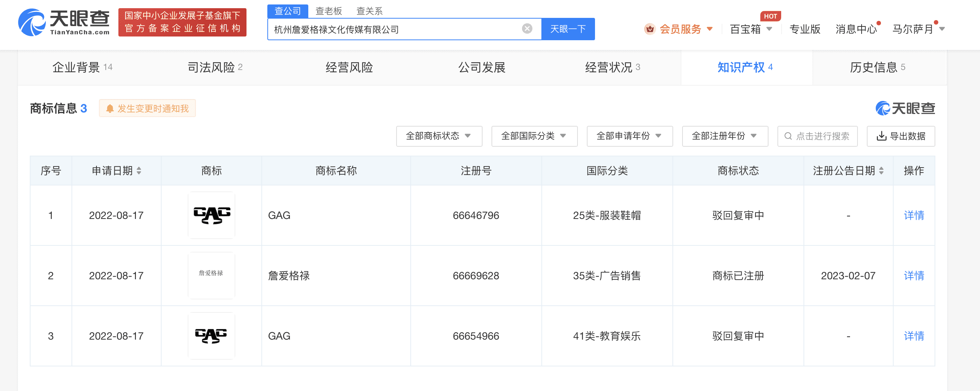The width and height of the screenshot is (980, 391).
Task: Click the TianYanCha logo in header
Action: click(x=64, y=22)
